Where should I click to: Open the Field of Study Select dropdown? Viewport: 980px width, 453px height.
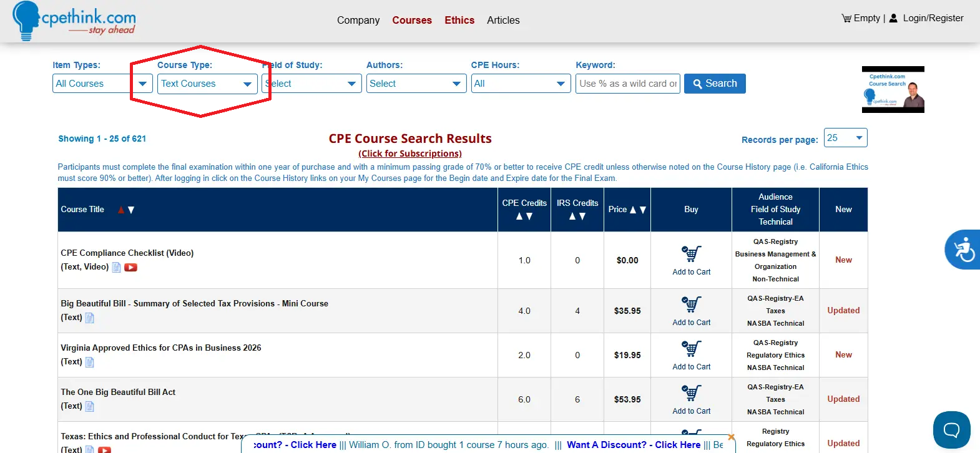311,84
